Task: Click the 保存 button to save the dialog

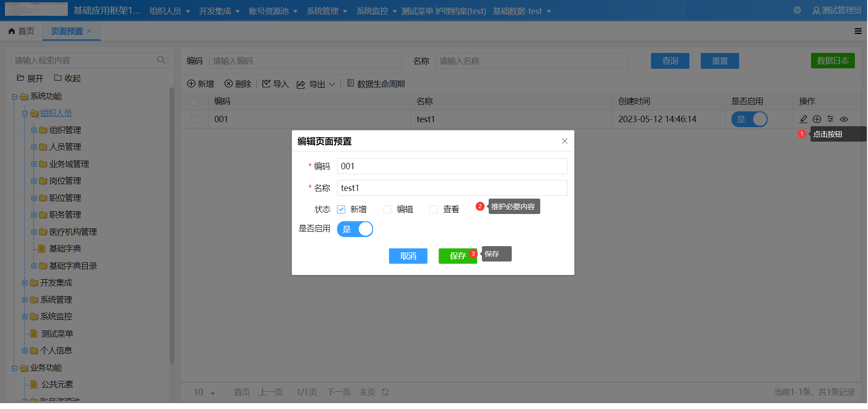Action: [x=457, y=256]
